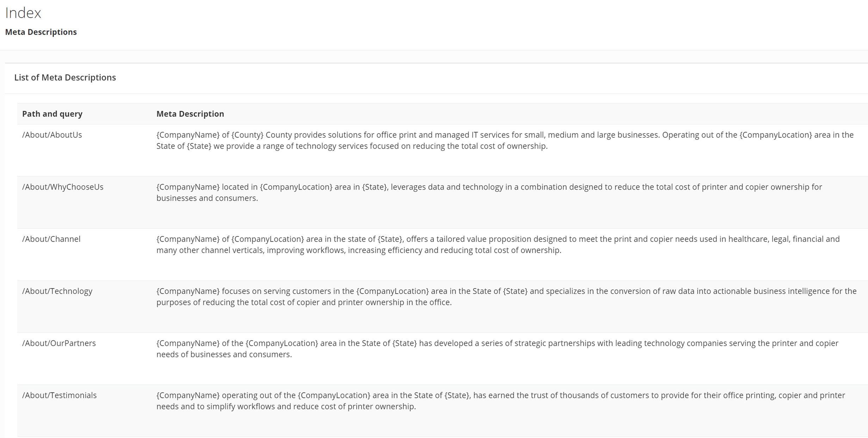Click the AboutUs meta description text

(505, 141)
